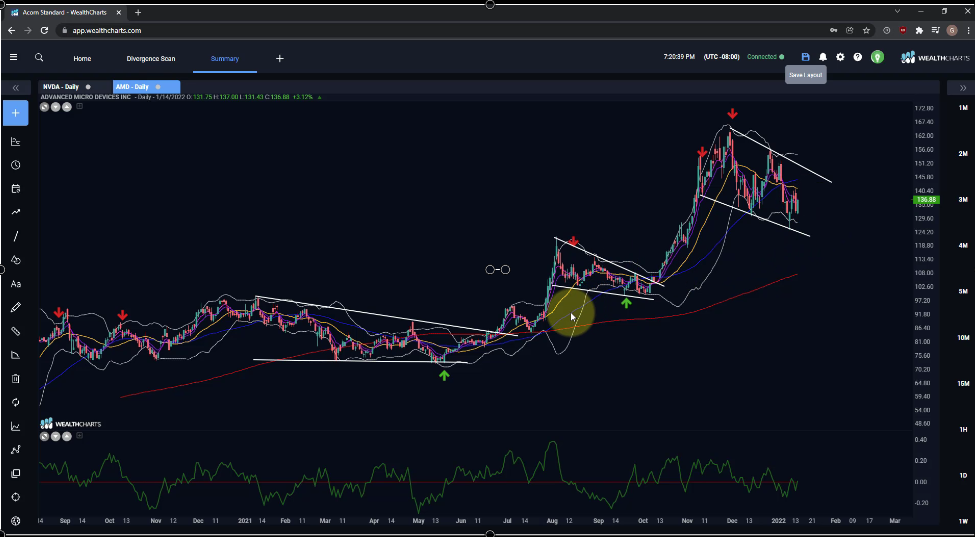Screen dimensions: 975x537
Task: Switch to the Home tab
Action: point(82,58)
